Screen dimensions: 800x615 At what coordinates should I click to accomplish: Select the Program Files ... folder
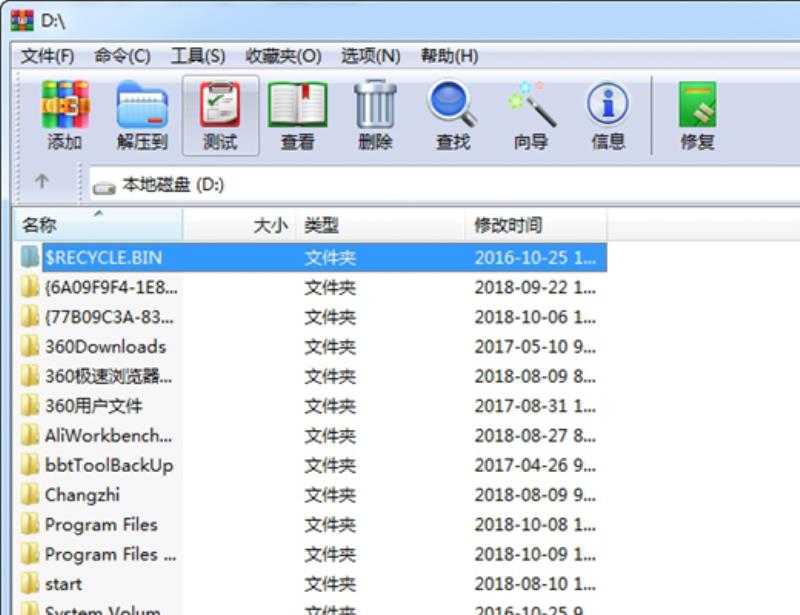tap(111, 554)
